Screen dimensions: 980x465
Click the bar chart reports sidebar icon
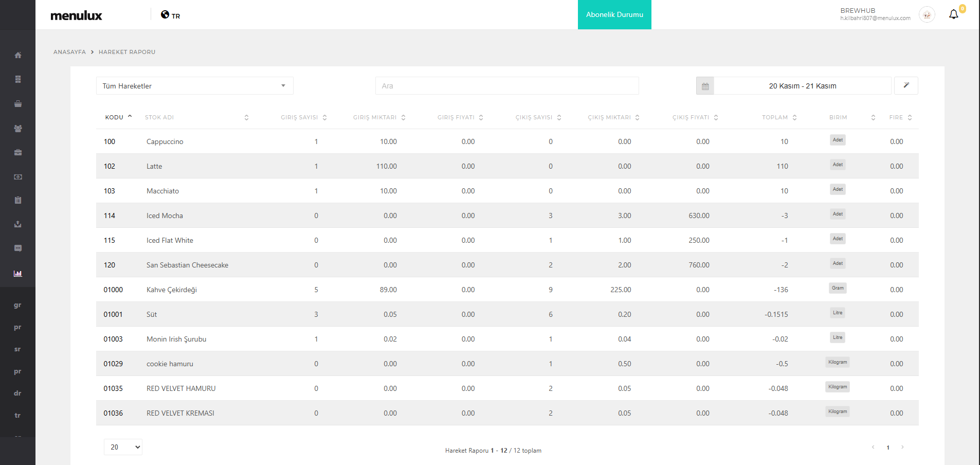point(18,274)
